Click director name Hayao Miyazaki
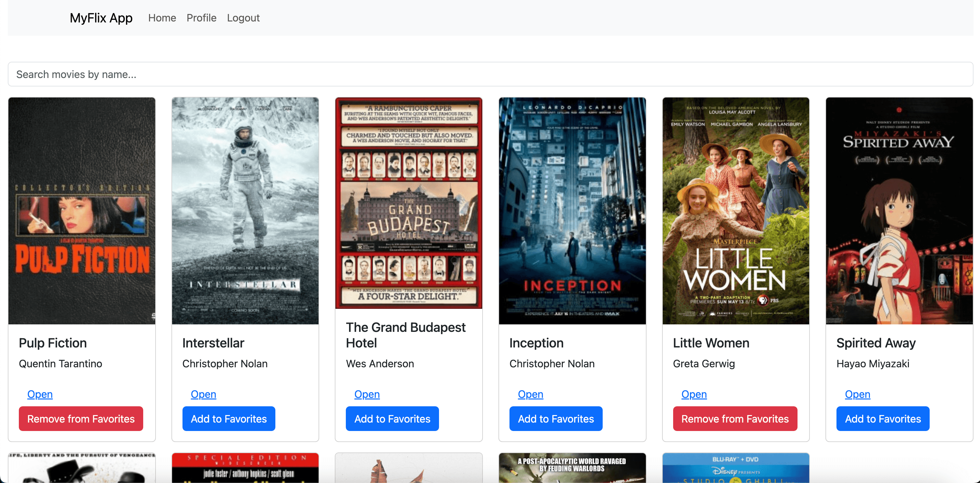Screen dimensions: 980x483 point(873,363)
